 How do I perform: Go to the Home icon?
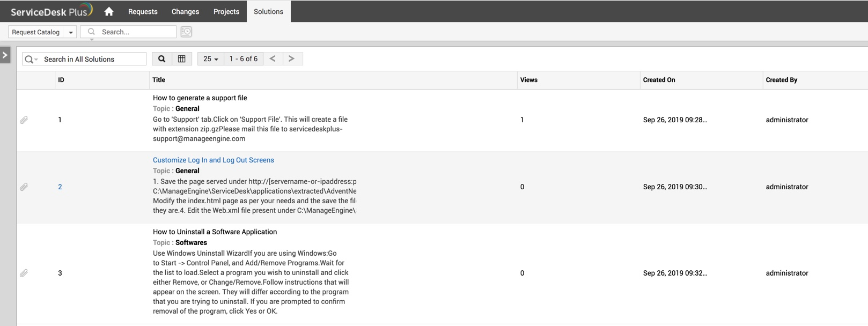click(x=109, y=11)
